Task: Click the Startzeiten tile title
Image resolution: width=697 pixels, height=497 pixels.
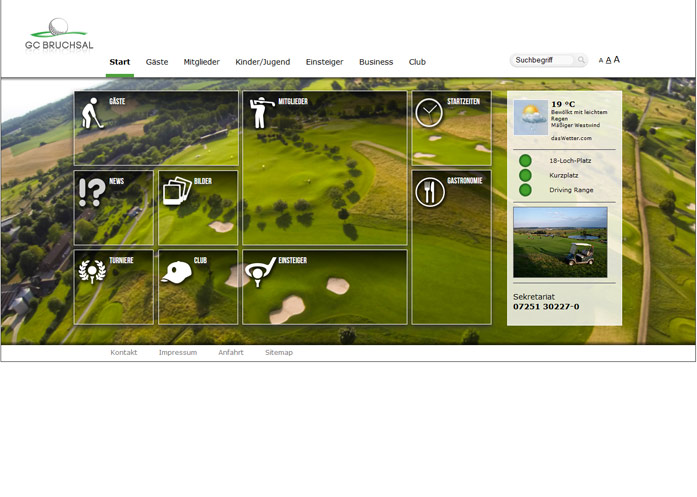Action: [x=464, y=101]
